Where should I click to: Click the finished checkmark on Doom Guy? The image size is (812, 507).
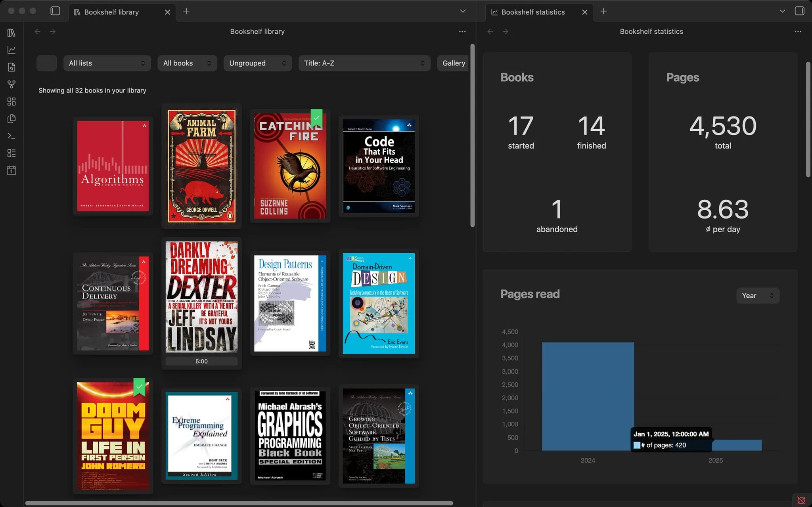(x=139, y=386)
